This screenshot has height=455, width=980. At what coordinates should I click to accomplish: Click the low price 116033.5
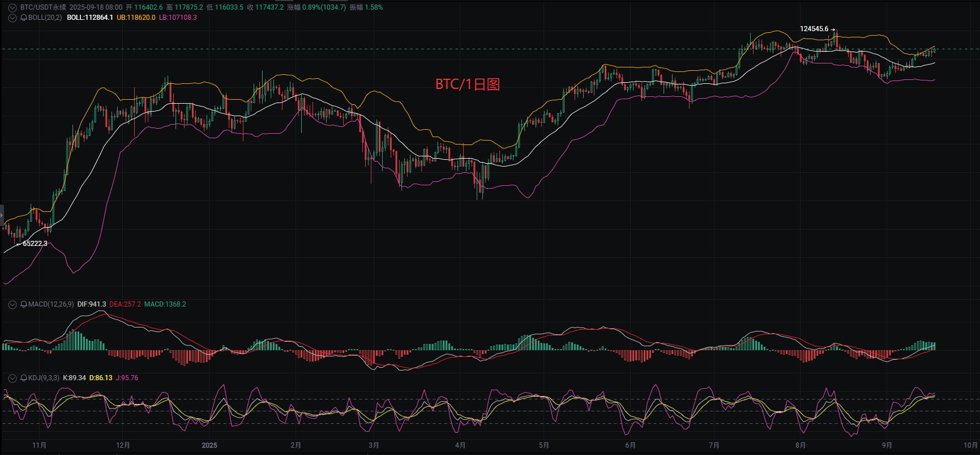[x=229, y=7]
